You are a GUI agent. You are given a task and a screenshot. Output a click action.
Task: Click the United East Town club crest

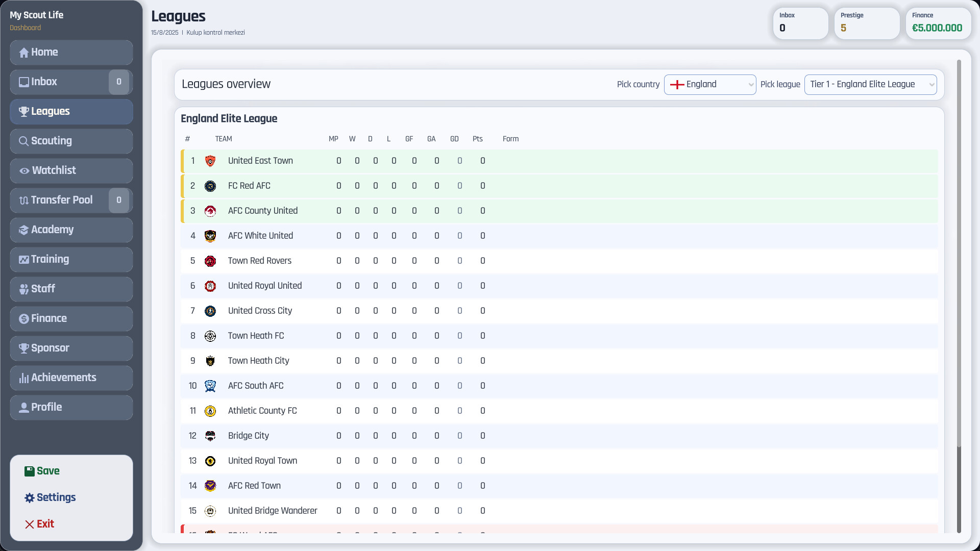pyautogui.click(x=210, y=161)
